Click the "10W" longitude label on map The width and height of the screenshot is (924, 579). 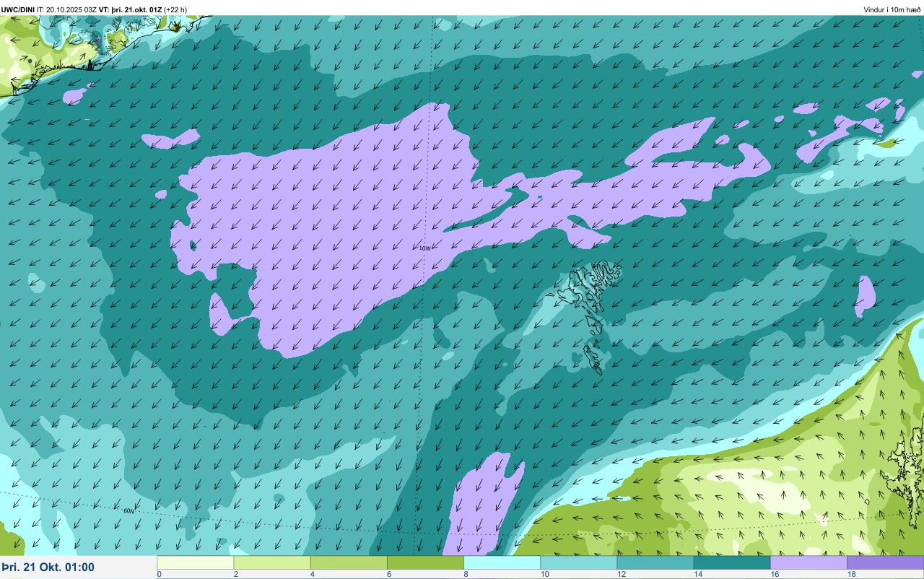coord(424,248)
